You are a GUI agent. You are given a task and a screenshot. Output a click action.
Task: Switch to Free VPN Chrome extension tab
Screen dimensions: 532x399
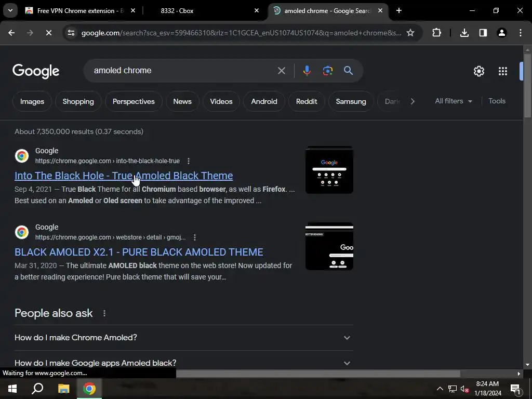click(x=81, y=10)
